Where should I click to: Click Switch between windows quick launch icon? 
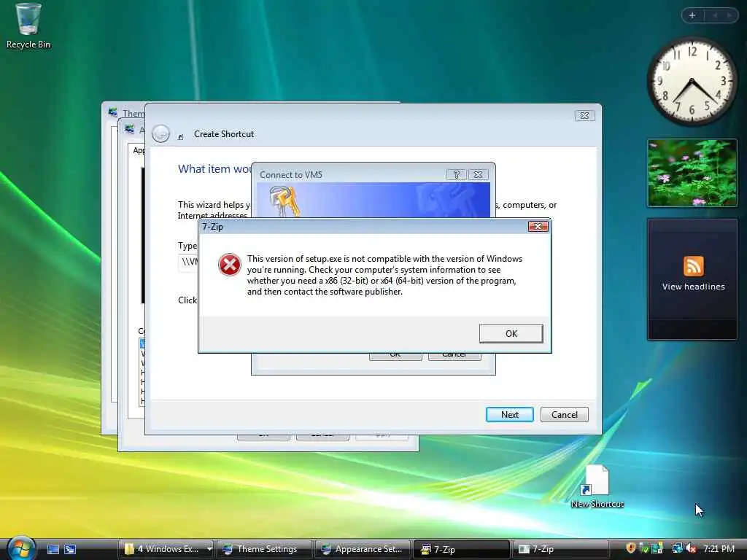coord(70,549)
